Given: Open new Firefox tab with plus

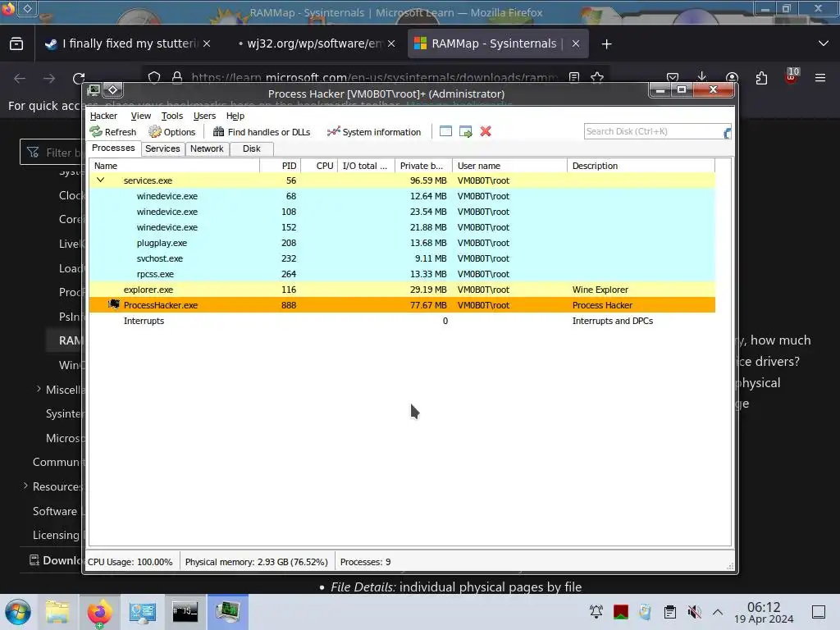Looking at the screenshot, I should [606, 44].
